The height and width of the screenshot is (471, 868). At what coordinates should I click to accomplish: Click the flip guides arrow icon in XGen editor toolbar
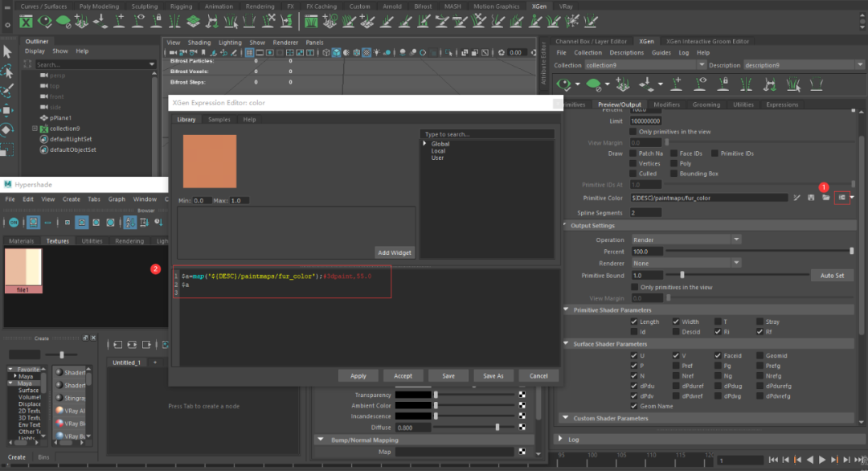(769, 84)
